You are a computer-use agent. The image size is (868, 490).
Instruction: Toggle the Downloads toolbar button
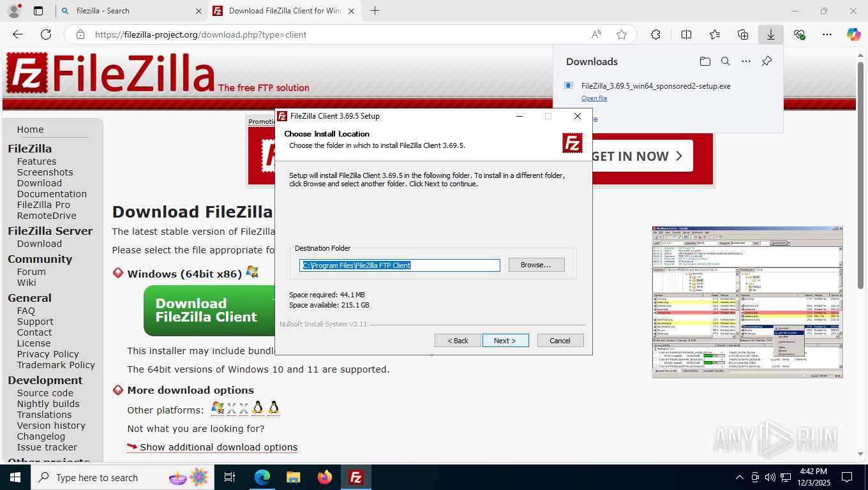click(x=771, y=34)
